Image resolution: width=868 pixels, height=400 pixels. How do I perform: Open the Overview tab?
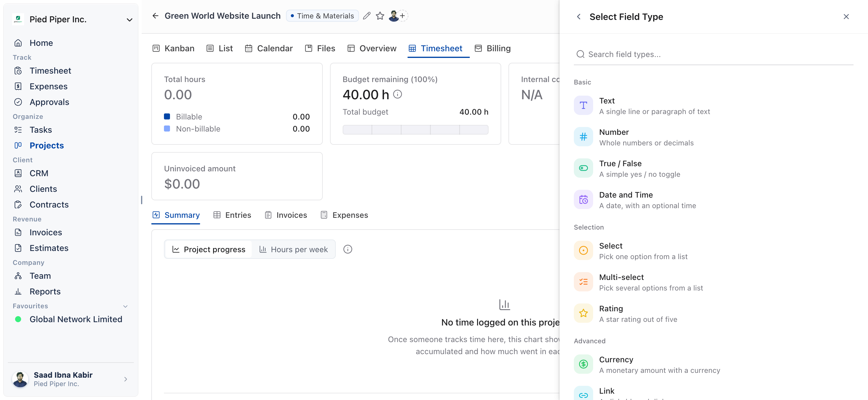(x=372, y=48)
